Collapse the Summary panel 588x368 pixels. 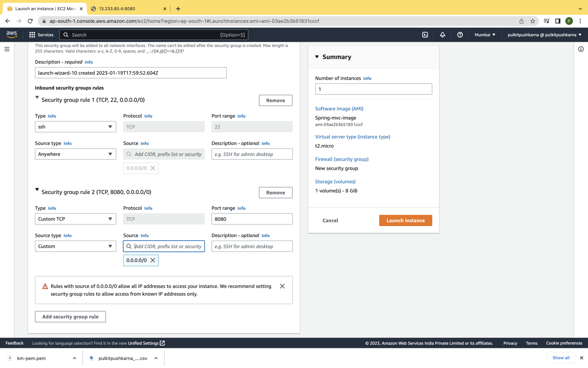pyautogui.click(x=317, y=57)
